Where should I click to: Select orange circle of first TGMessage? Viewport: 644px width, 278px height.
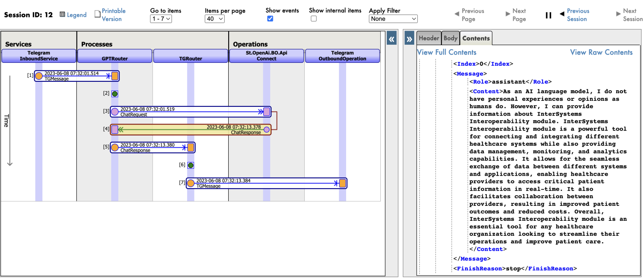point(39,76)
